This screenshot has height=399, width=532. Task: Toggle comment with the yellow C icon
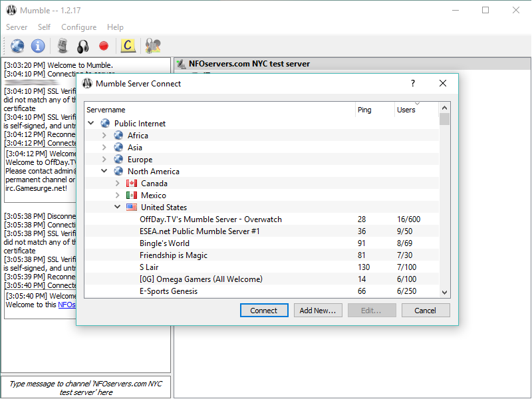coord(128,45)
